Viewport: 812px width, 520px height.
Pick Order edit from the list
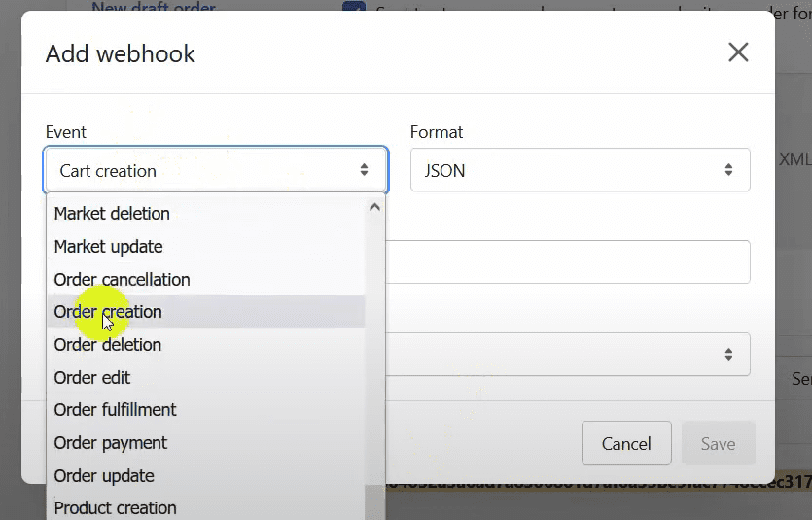click(x=92, y=378)
